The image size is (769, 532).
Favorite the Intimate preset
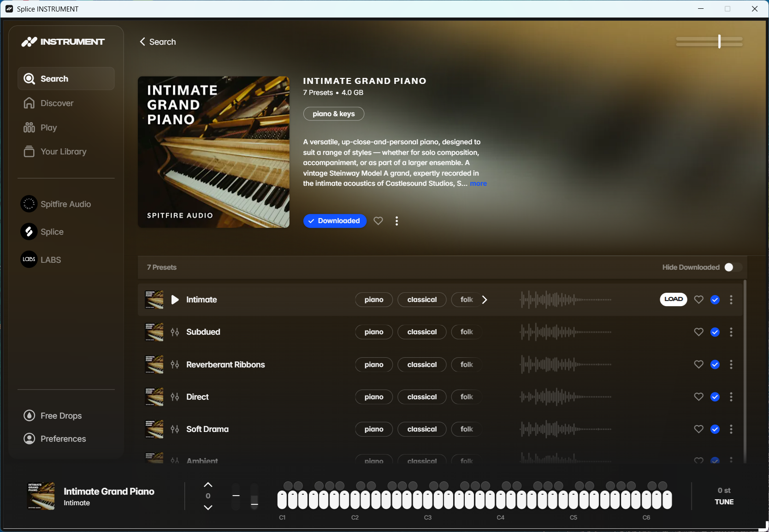click(698, 300)
